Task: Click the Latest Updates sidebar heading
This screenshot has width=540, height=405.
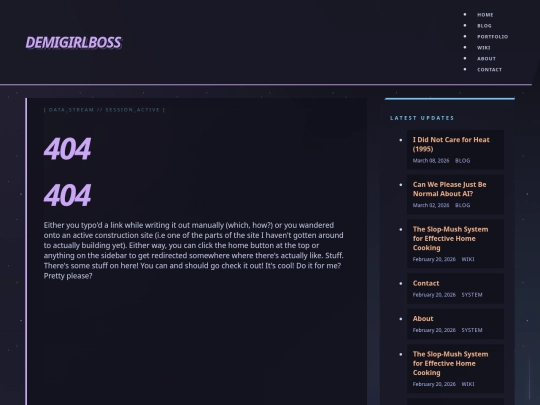Action: tap(422, 118)
